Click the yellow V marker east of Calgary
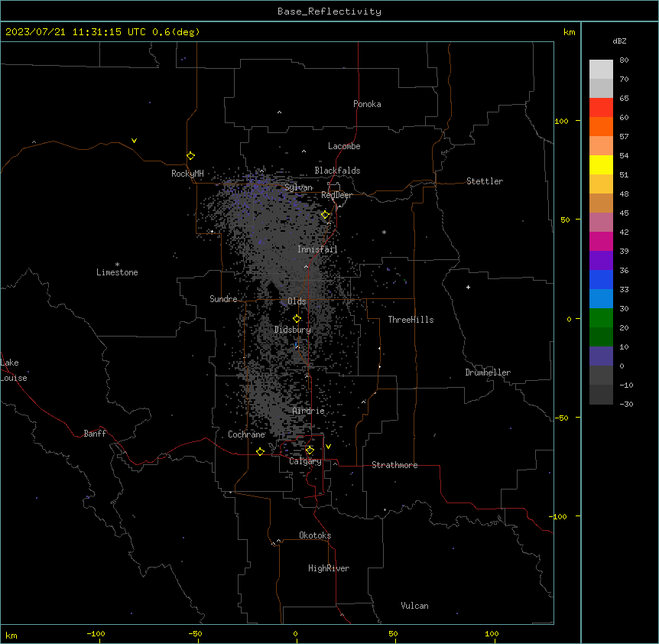This screenshot has height=644, width=659. (x=328, y=447)
